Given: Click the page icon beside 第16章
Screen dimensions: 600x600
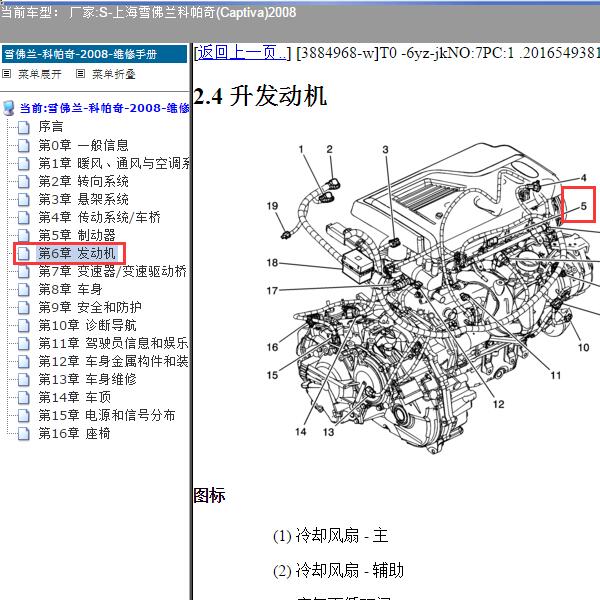Looking at the screenshot, I should pyautogui.click(x=24, y=434).
